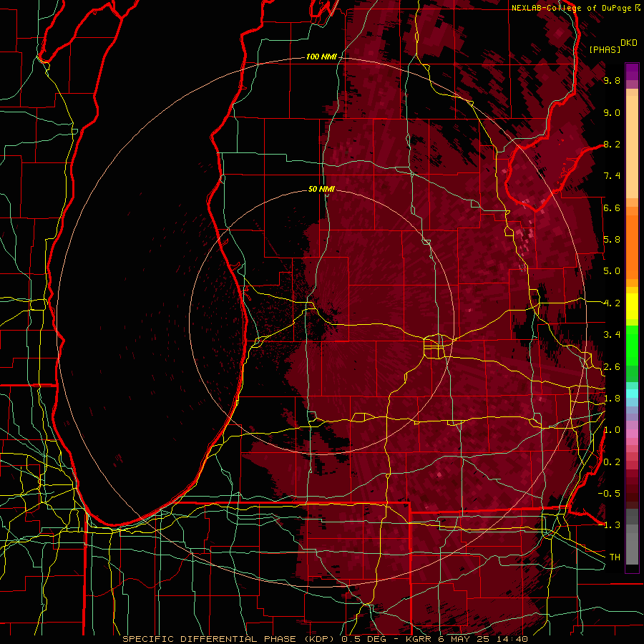
Task: Click the 1.0 scale value
Action: [612, 430]
